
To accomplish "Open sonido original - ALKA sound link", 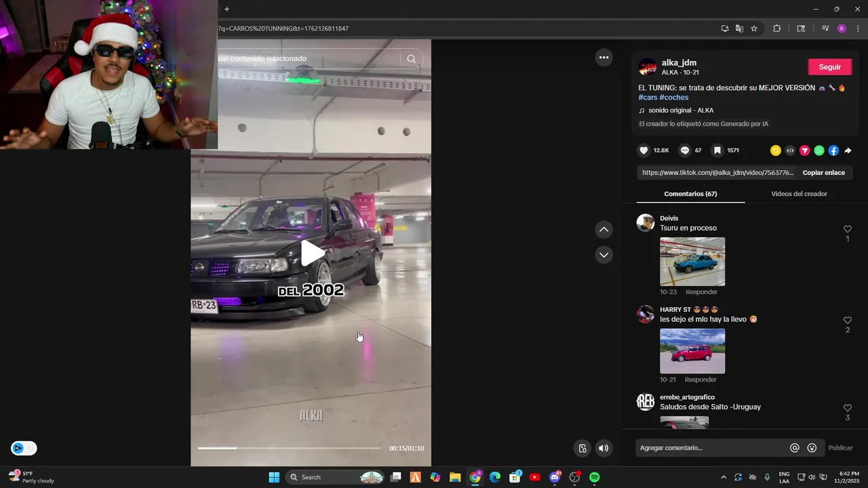I will coord(681,110).
